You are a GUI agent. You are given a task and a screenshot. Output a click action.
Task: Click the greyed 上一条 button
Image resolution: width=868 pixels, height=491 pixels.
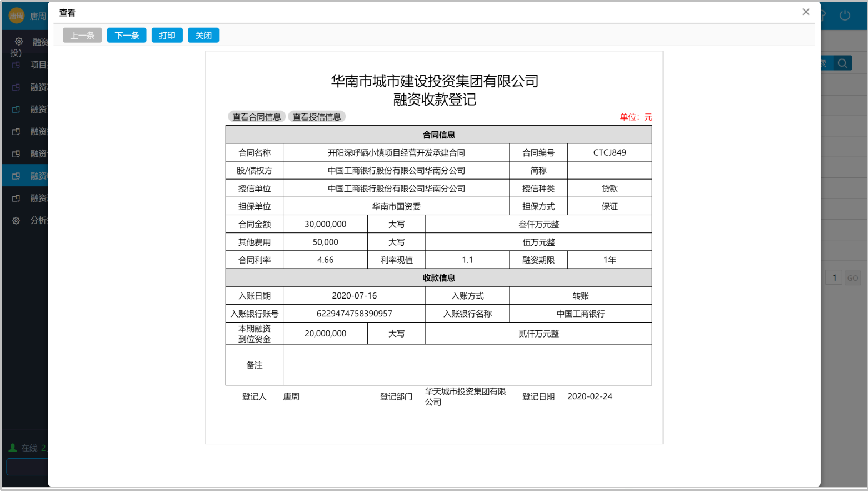point(82,36)
